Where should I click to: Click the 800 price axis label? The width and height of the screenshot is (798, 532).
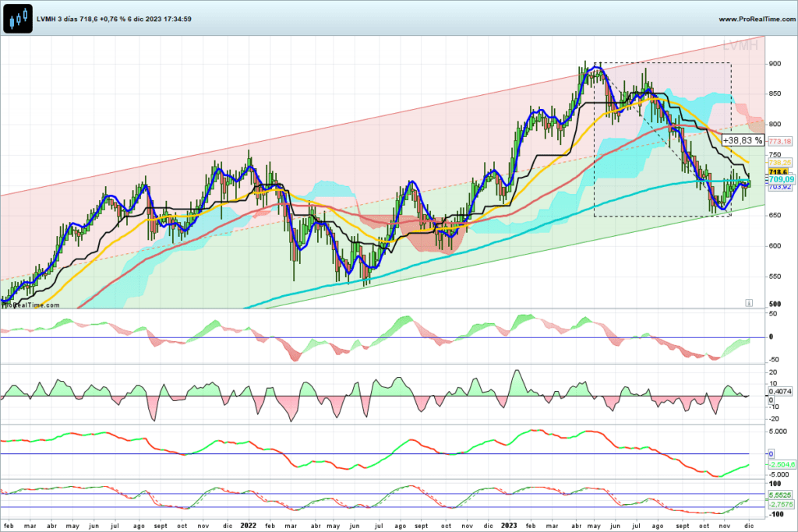775,124
